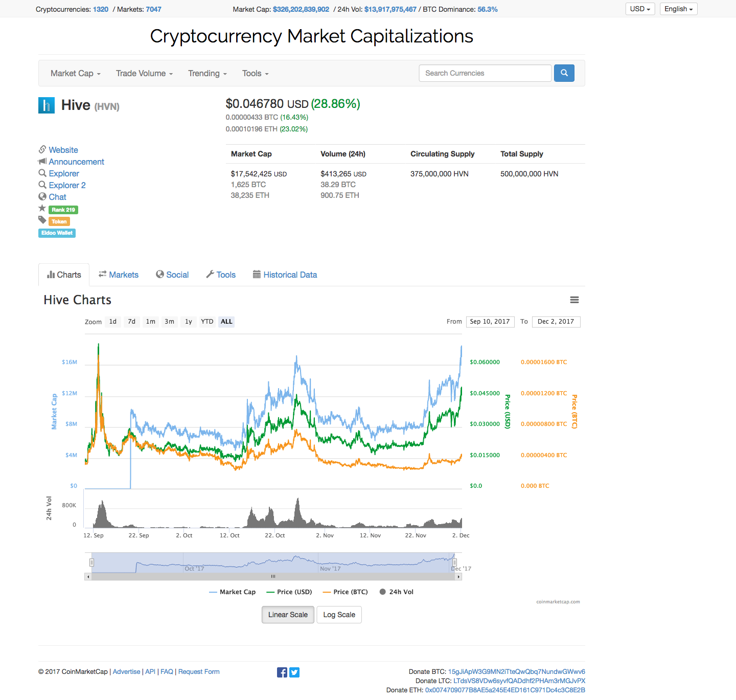This screenshot has width=736, height=700.
Task: Expand the Market Cap dropdown menu
Action: click(76, 73)
